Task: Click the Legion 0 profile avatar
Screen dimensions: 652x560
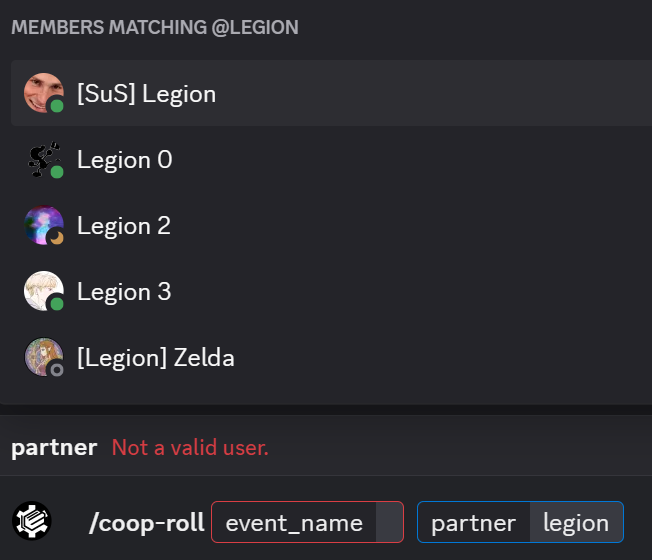Action: pyautogui.click(x=43, y=159)
